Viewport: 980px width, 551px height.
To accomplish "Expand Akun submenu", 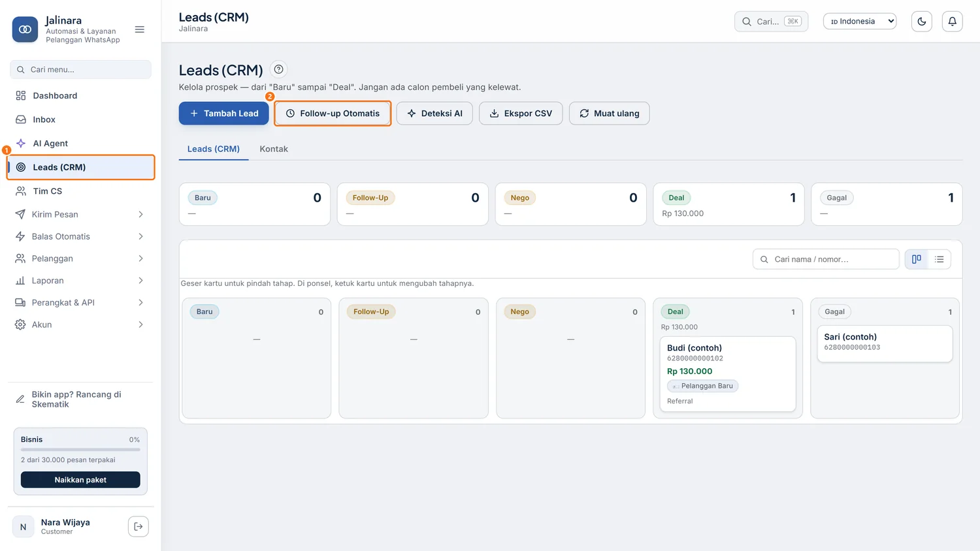I will [x=81, y=324].
